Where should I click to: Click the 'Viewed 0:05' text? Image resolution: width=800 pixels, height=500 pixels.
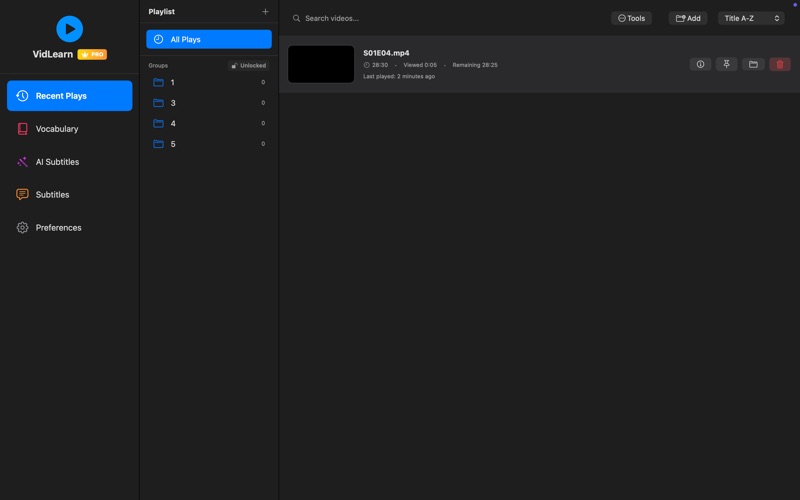pyautogui.click(x=420, y=65)
